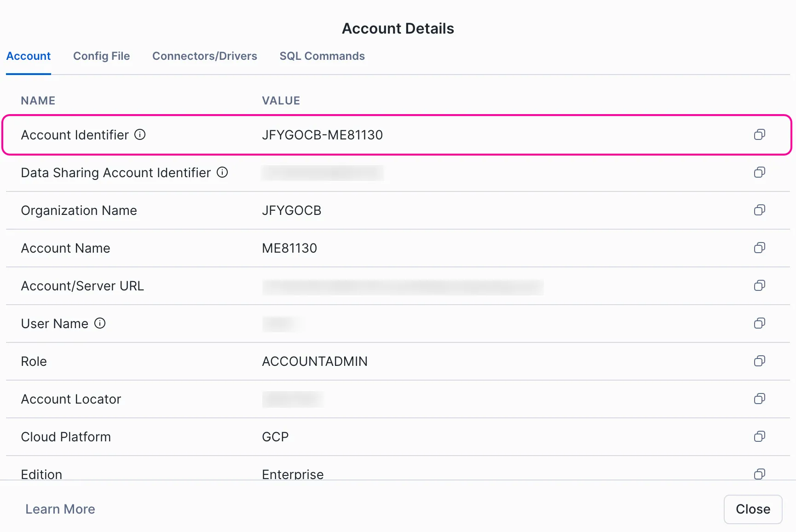796x532 pixels.
Task: Copy the Data Sharing Account Identifier
Action: coord(759,172)
